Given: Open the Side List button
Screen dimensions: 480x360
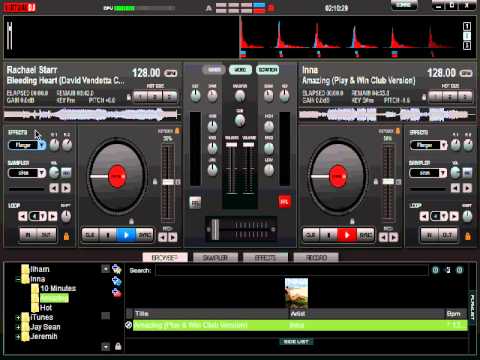Looking at the screenshot, I should [296, 342].
